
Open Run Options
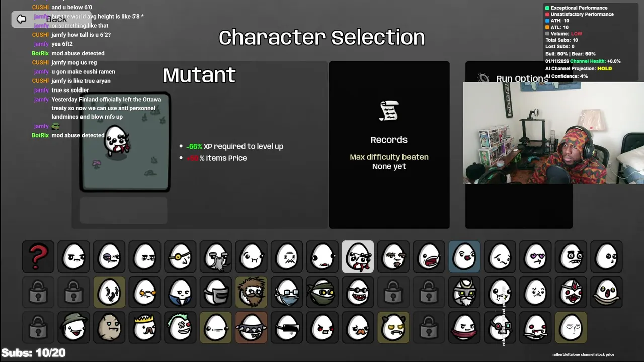click(522, 79)
